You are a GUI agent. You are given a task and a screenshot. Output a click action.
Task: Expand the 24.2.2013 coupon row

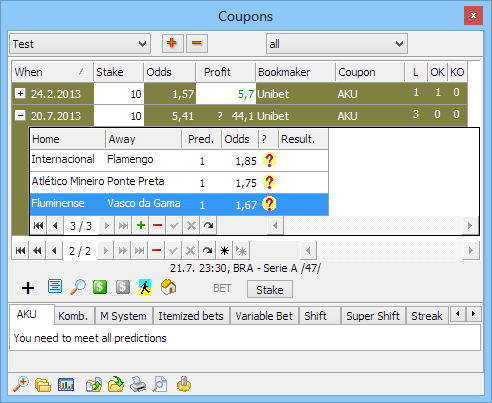coord(20,94)
